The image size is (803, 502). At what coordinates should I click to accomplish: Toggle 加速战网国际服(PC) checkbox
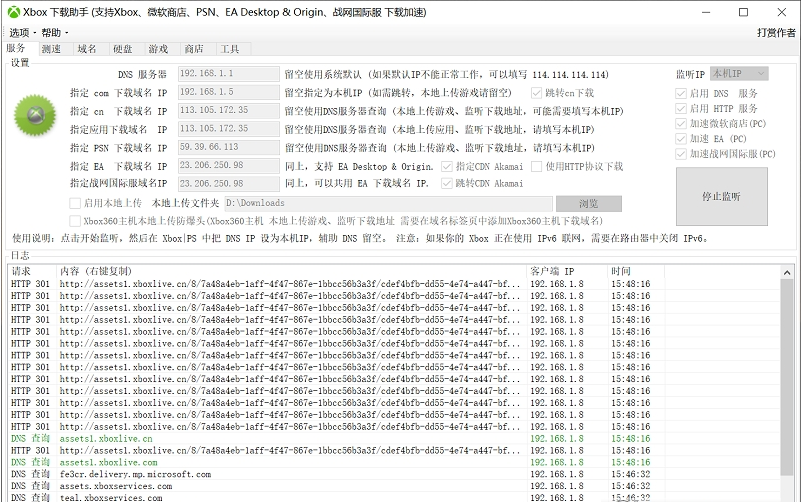click(681, 154)
